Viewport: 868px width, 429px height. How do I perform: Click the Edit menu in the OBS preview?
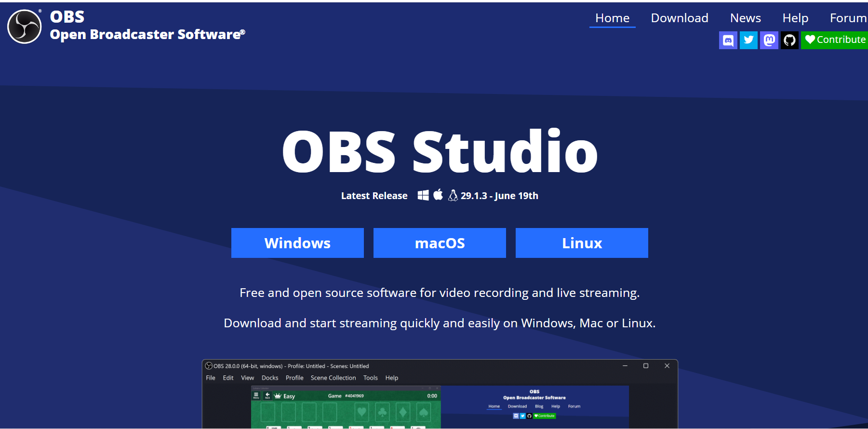coord(228,378)
